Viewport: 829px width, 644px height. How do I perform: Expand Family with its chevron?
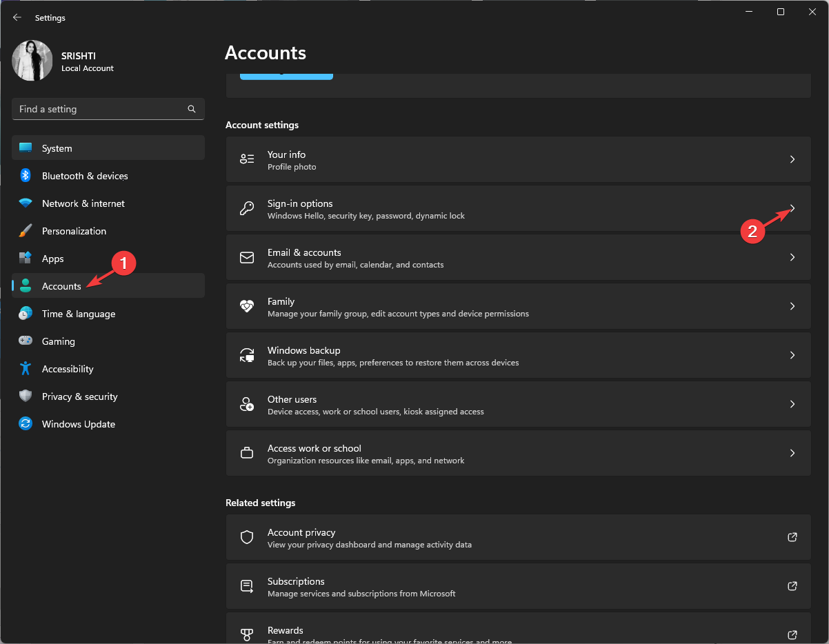pos(792,306)
